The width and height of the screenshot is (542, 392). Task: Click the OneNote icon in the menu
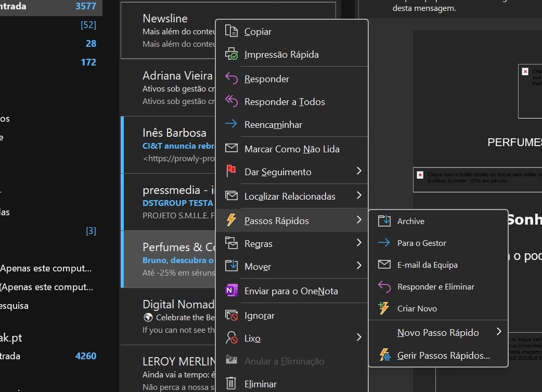coord(231,291)
